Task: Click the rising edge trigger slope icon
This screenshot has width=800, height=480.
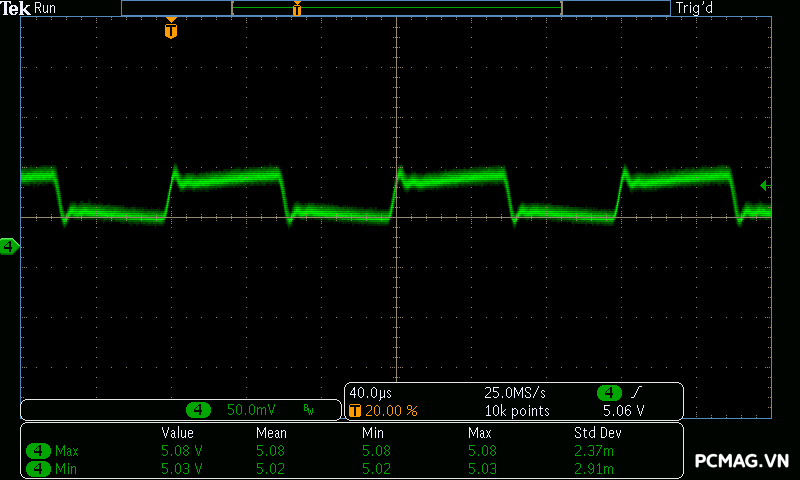Action: tap(639, 393)
